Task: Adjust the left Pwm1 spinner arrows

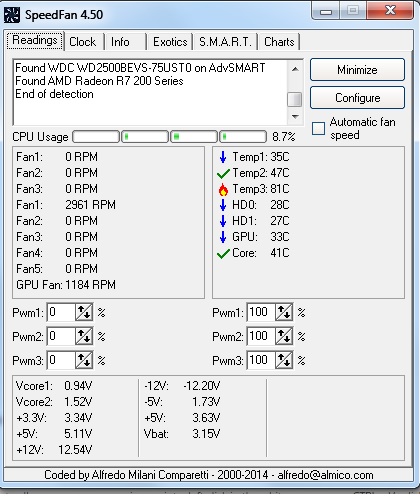Action: point(84,312)
